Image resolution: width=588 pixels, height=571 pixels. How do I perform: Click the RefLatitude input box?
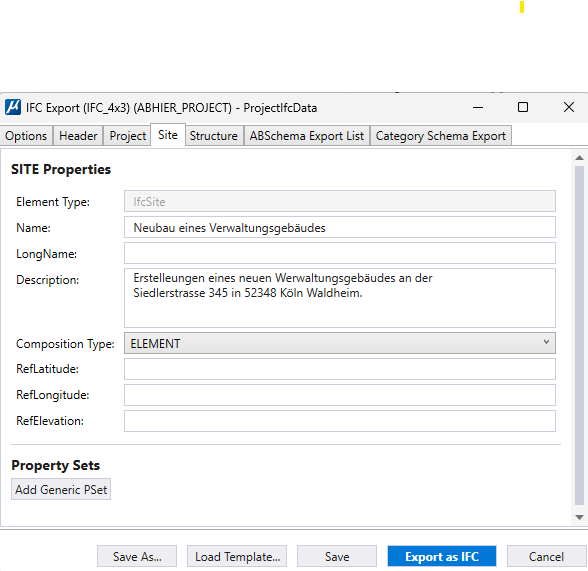pyautogui.click(x=340, y=369)
